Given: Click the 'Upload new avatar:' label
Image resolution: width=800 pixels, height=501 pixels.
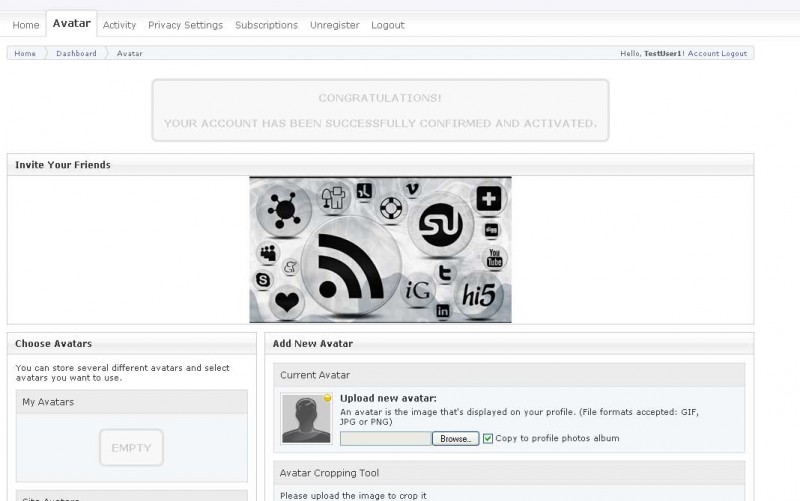Looking at the screenshot, I should 388,398.
